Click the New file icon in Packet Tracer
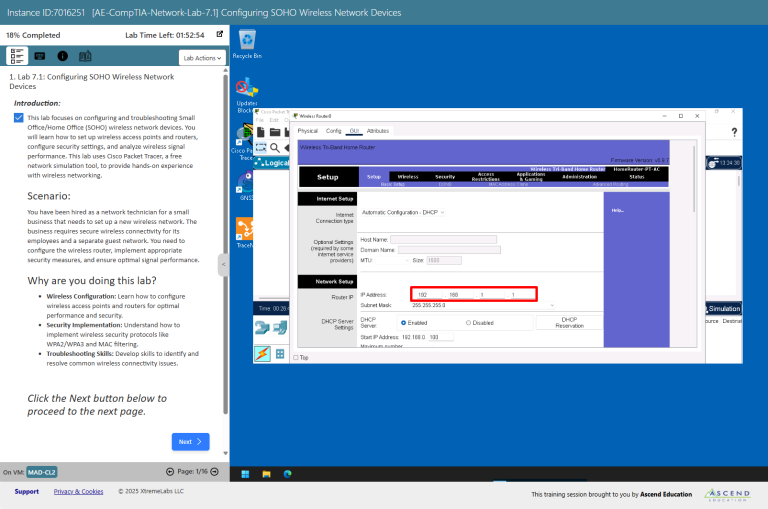The height and width of the screenshot is (509, 768). coord(261,132)
